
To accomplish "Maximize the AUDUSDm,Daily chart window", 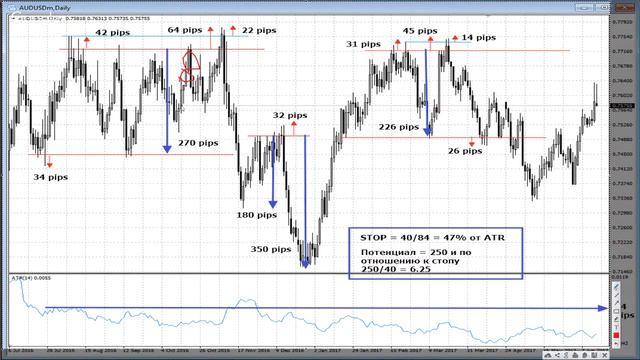I will click(x=603, y=7).
